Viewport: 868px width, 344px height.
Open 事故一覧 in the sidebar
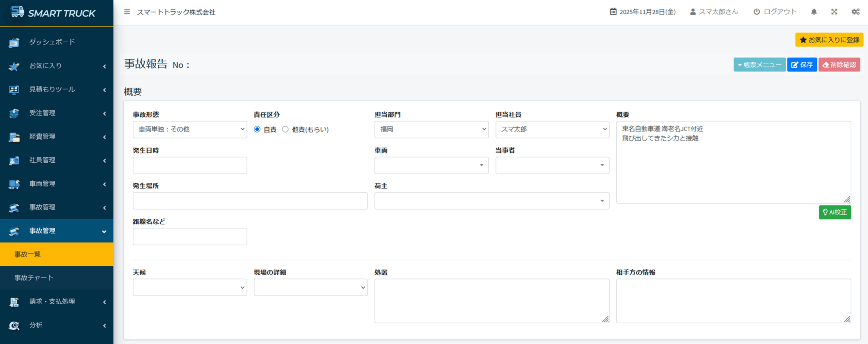(28, 254)
